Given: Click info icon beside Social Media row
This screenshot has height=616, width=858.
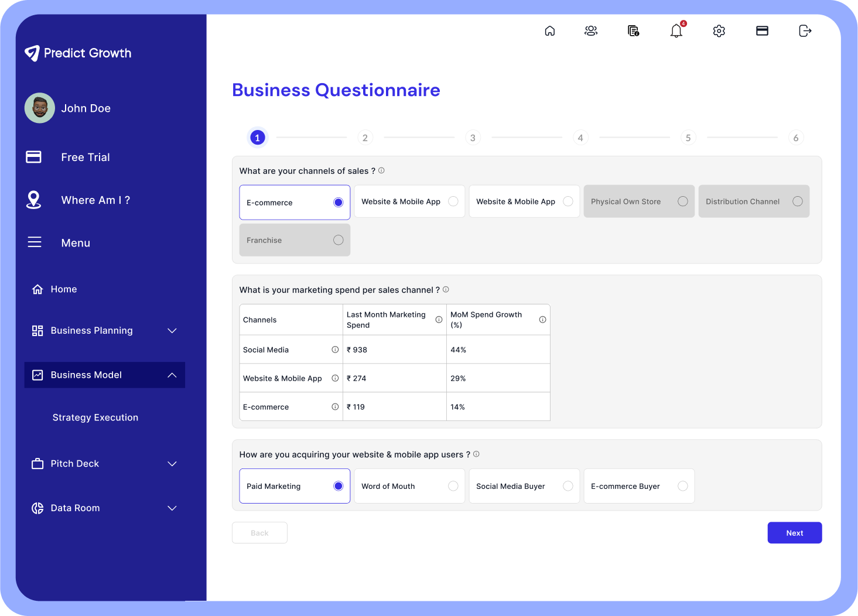Looking at the screenshot, I should pos(335,350).
